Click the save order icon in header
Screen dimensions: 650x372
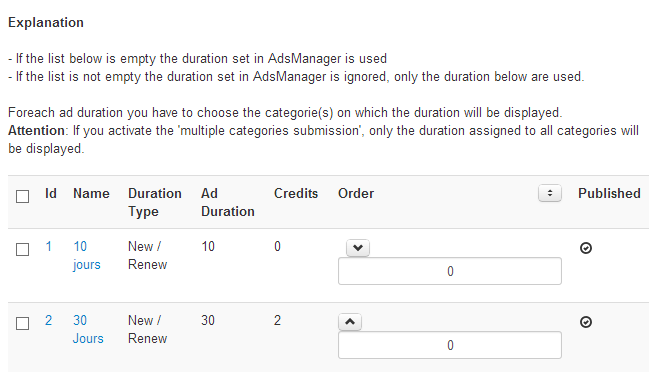[550, 193]
